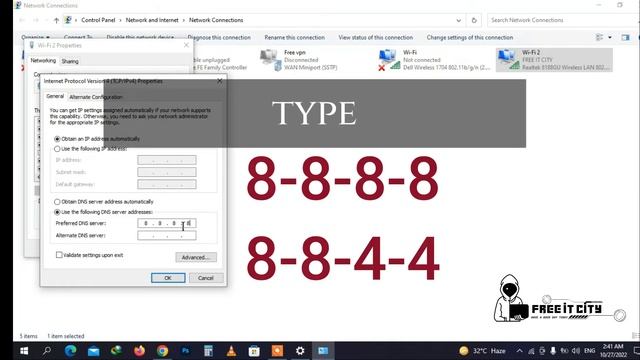The height and width of the screenshot is (360, 640).
Task: Select Obtain DNS server address automatically
Action: coord(57,202)
